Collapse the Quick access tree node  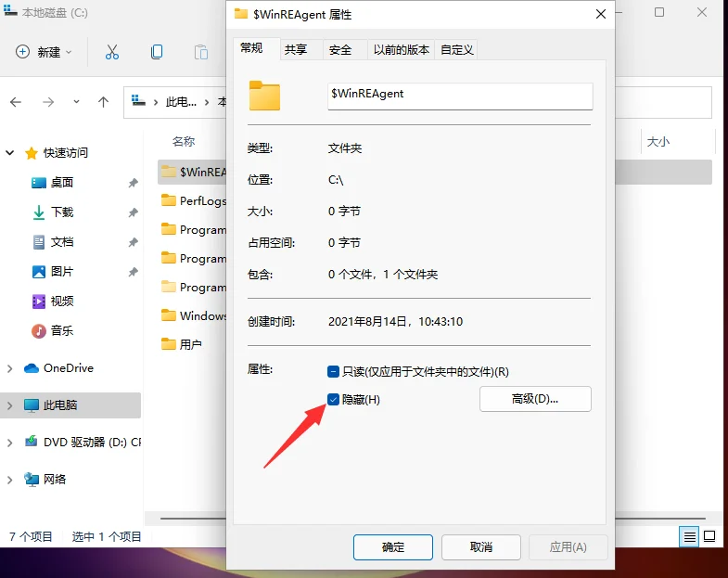coord(10,153)
